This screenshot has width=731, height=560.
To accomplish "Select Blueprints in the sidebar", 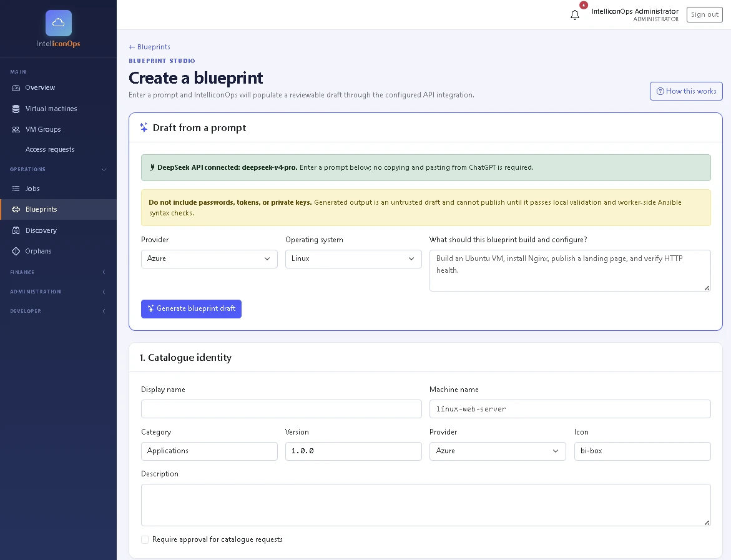I will [58, 209].
